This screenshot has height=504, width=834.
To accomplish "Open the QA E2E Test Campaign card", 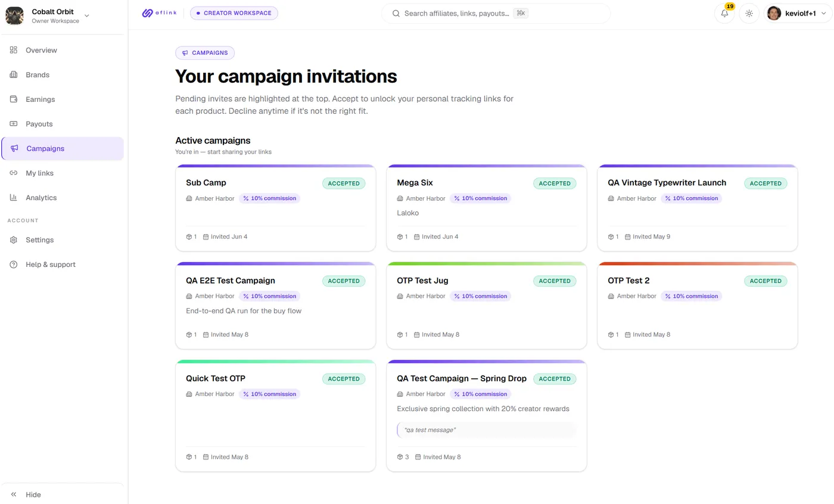I will [x=276, y=306].
